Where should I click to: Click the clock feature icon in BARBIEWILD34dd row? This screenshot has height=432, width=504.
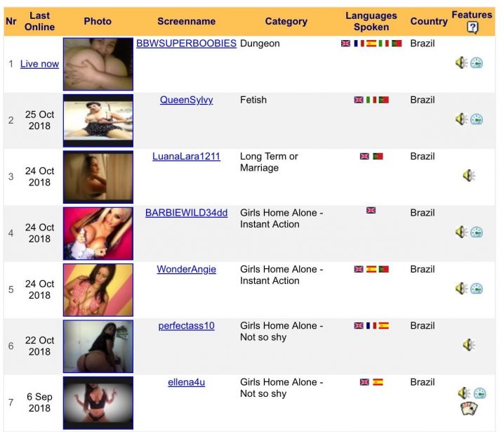(x=477, y=233)
